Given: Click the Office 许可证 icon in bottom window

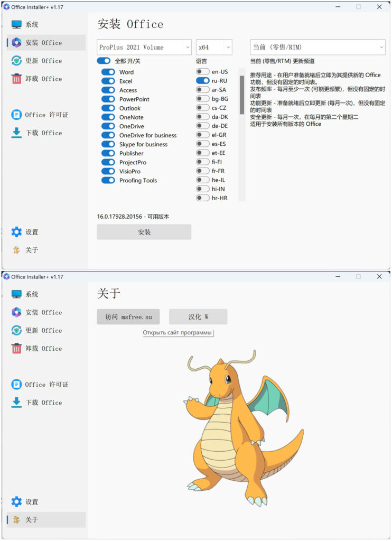Looking at the screenshot, I should [x=16, y=385].
